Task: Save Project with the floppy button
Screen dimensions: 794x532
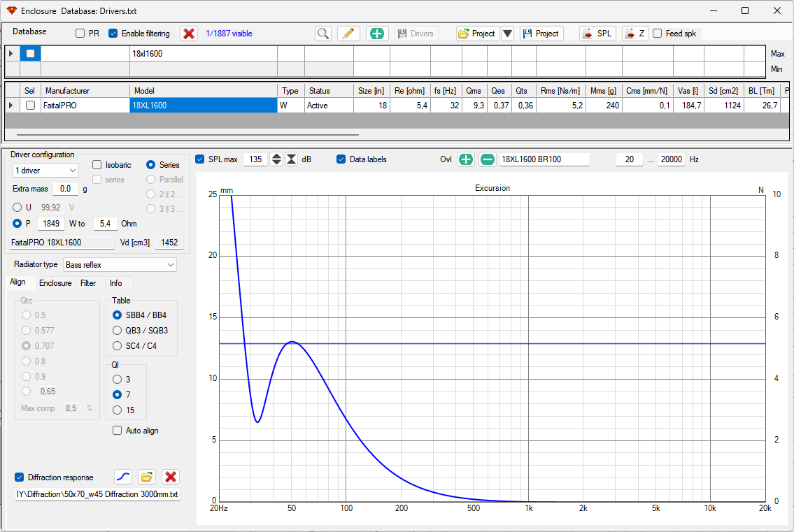Action: click(x=541, y=34)
